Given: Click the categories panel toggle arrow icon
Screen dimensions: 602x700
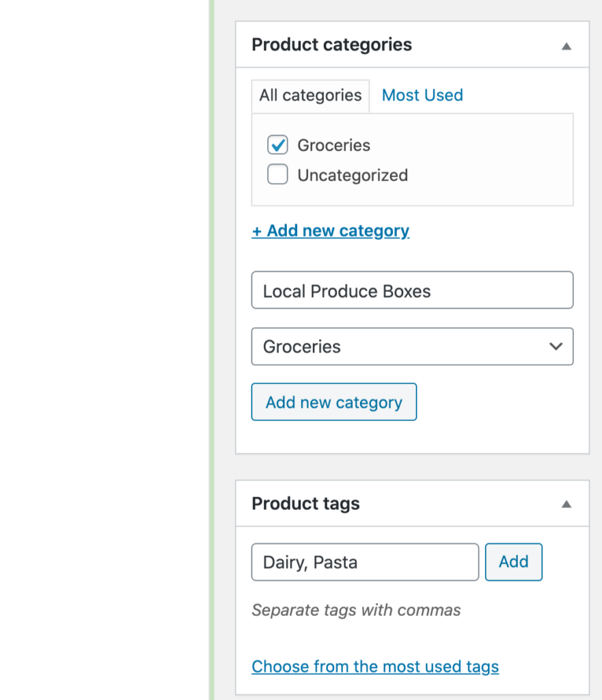Looking at the screenshot, I should [x=566, y=45].
